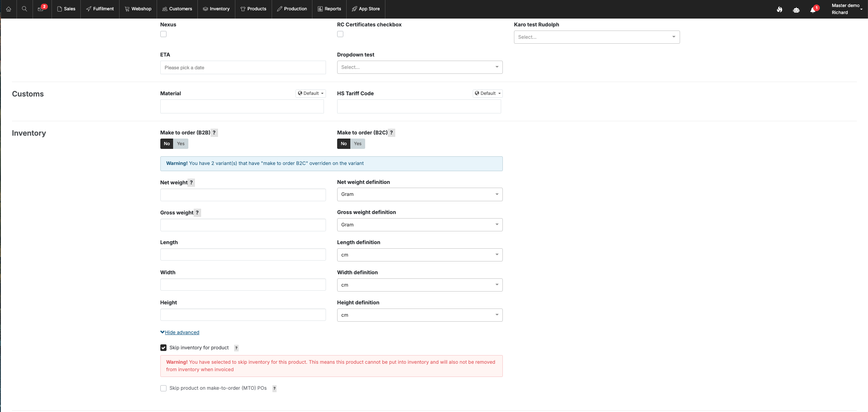This screenshot has height=412, width=868.
Task: Open the Sales menu
Action: pos(66,9)
